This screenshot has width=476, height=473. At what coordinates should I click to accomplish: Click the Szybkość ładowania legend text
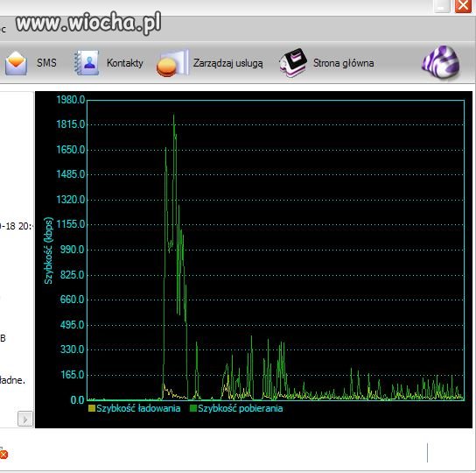click(138, 408)
